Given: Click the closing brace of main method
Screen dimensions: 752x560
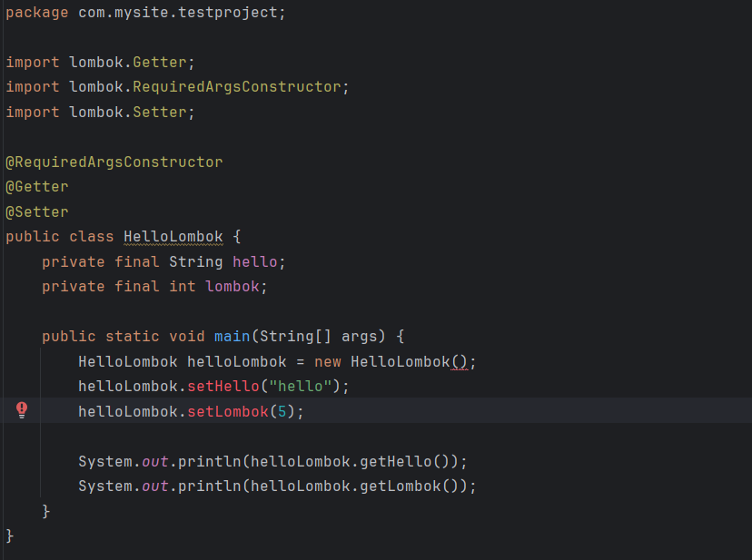Looking at the screenshot, I should (46, 511).
